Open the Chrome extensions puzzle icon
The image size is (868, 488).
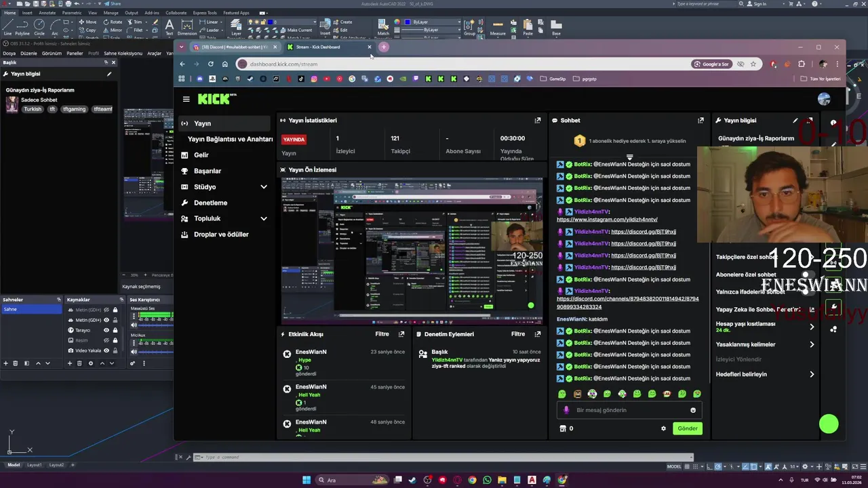pyautogui.click(x=802, y=64)
